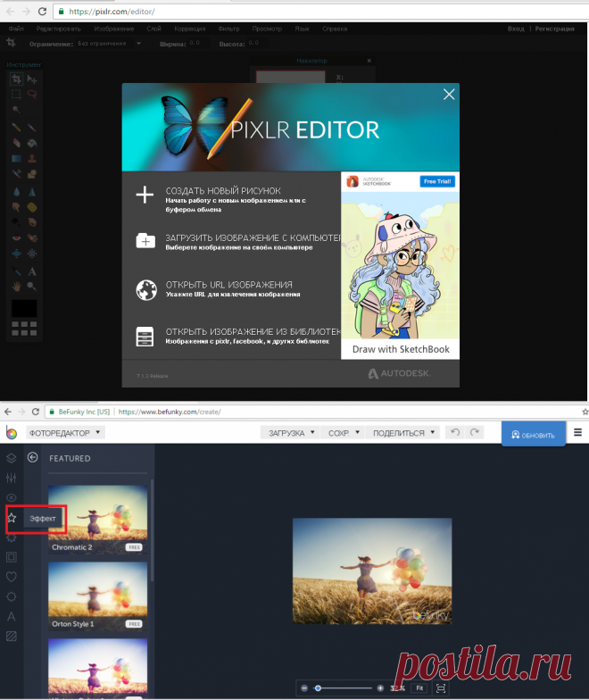589x700 pixels.
Task: Click the pixlr.com address bar
Action: click(x=321, y=11)
